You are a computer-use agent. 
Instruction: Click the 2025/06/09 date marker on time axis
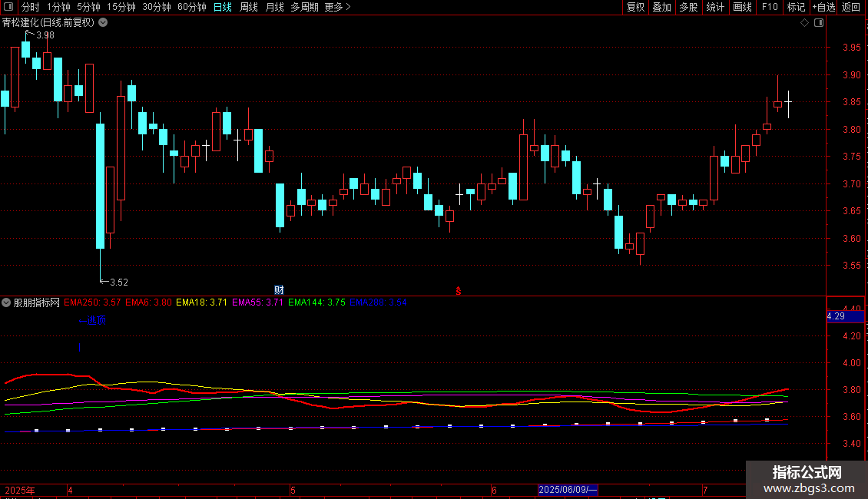pos(568,490)
